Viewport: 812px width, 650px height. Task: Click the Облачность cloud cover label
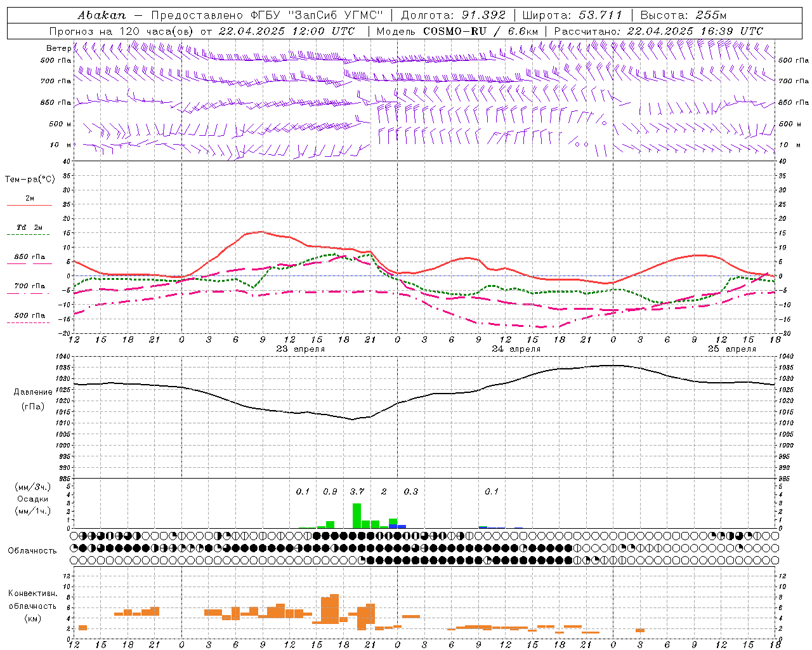(x=32, y=550)
